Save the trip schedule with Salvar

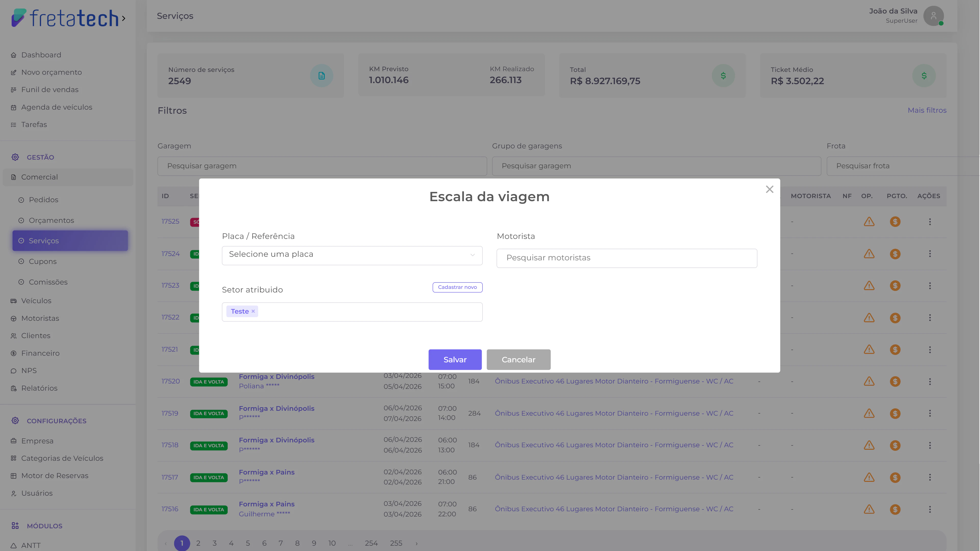click(x=455, y=359)
